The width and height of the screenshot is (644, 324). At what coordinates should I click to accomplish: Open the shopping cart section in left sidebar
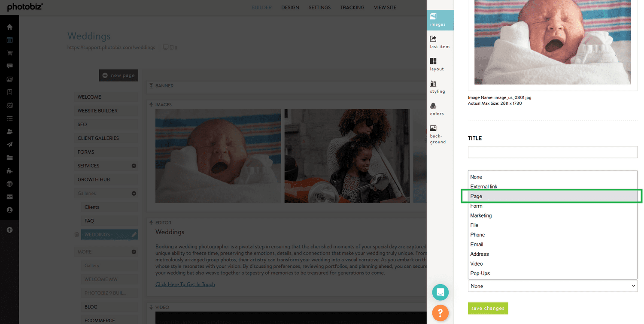tap(9, 53)
